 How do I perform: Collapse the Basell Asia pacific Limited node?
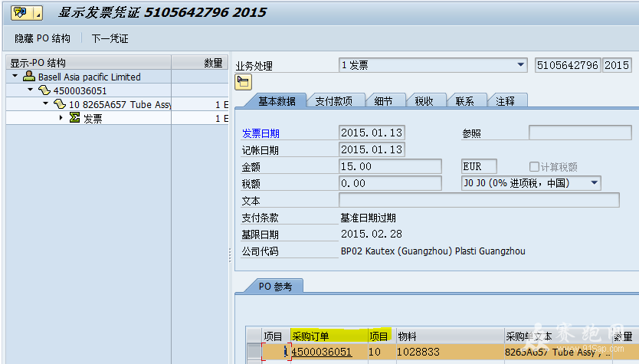15,76
